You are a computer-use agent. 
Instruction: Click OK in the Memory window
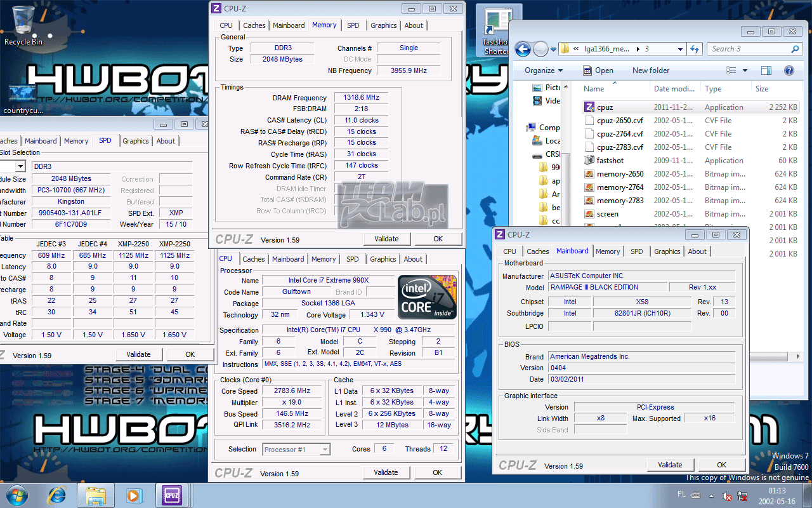pos(438,239)
